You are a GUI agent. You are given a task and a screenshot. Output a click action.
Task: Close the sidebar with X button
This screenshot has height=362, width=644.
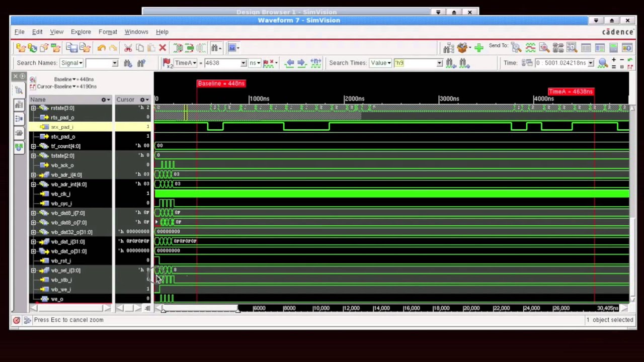15,76
